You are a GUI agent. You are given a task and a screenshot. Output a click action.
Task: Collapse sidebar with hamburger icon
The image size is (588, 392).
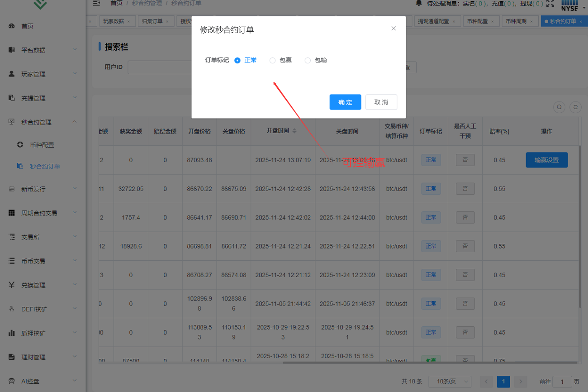(x=96, y=4)
